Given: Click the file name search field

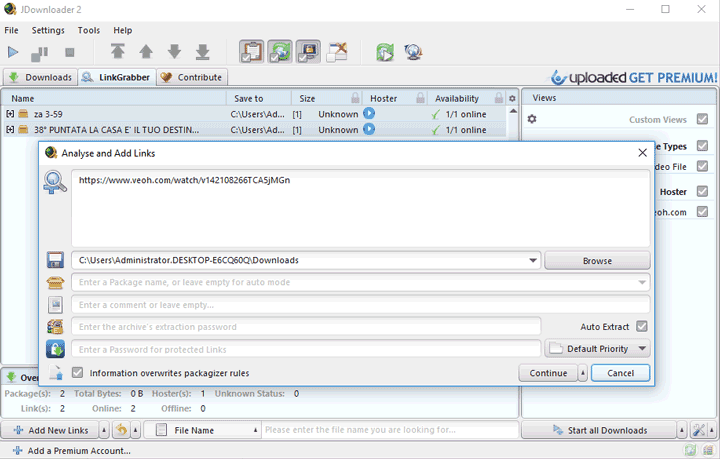Looking at the screenshot, I should click(390, 430).
